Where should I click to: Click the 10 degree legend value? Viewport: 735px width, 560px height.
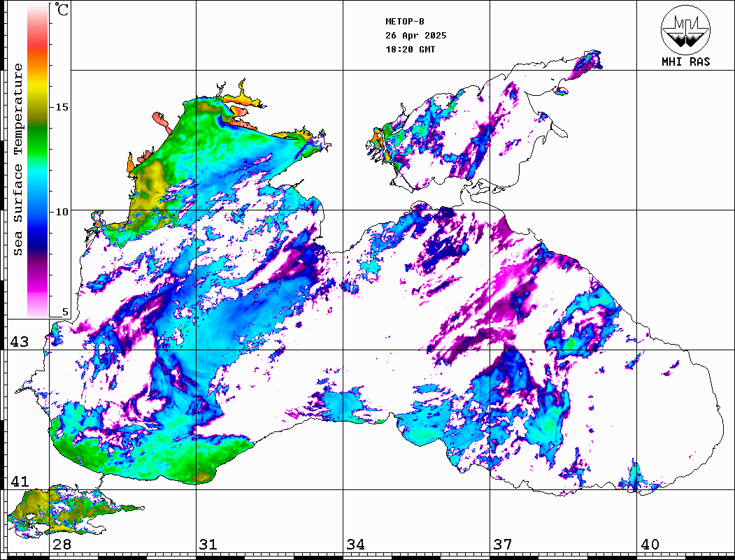tap(62, 212)
